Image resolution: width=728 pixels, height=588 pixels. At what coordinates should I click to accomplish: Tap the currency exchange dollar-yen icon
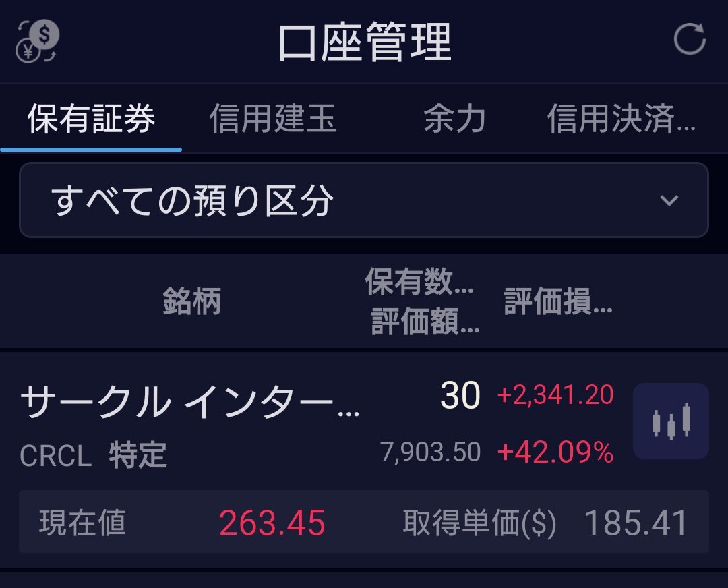click(x=37, y=41)
